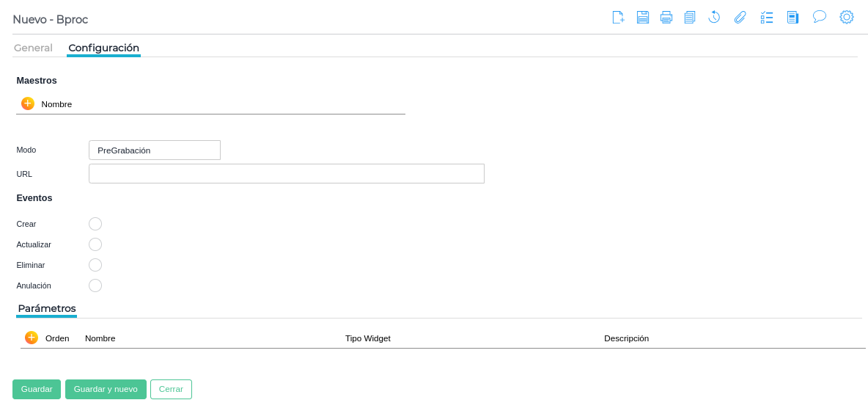
Task: Click the Guardar y nuevo button
Action: 106,389
